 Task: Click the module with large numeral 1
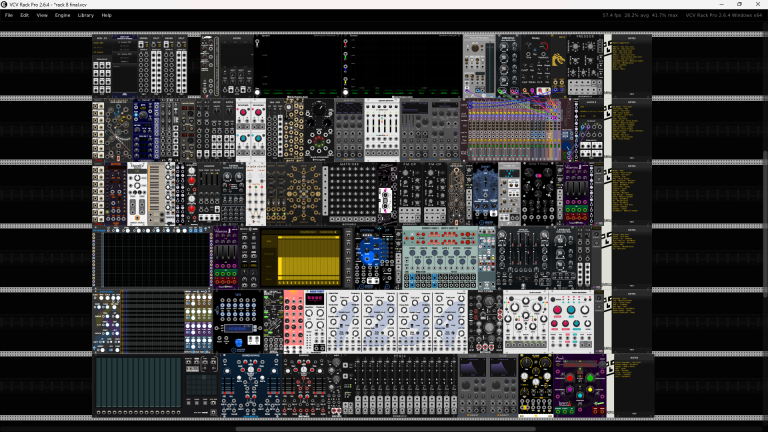(344, 322)
